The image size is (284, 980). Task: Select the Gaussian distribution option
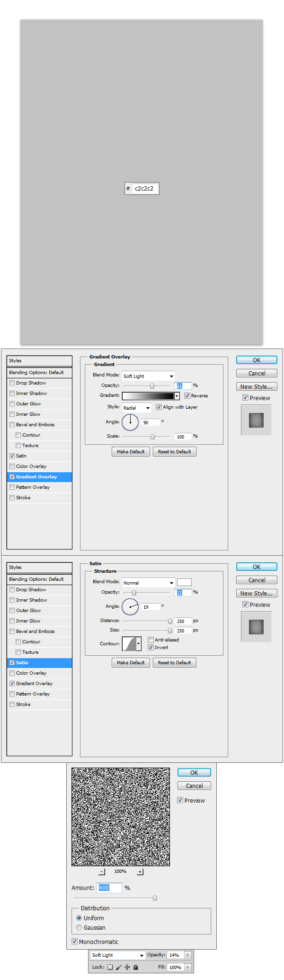point(79,927)
